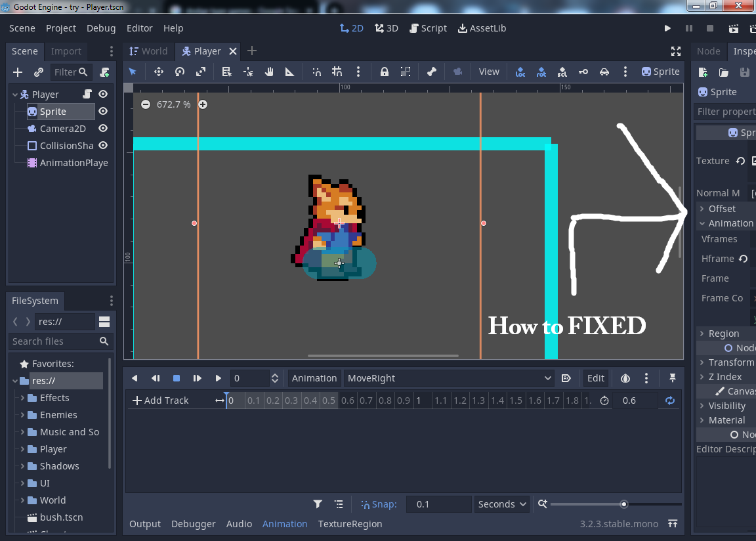This screenshot has width=756, height=541.
Task: Select the Scale tool
Action: (x=201, y=72)
